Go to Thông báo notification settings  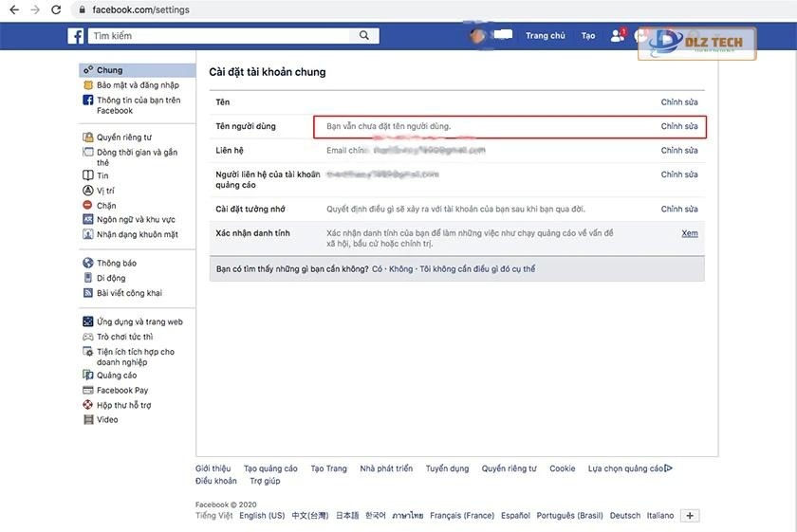(117, 264)
